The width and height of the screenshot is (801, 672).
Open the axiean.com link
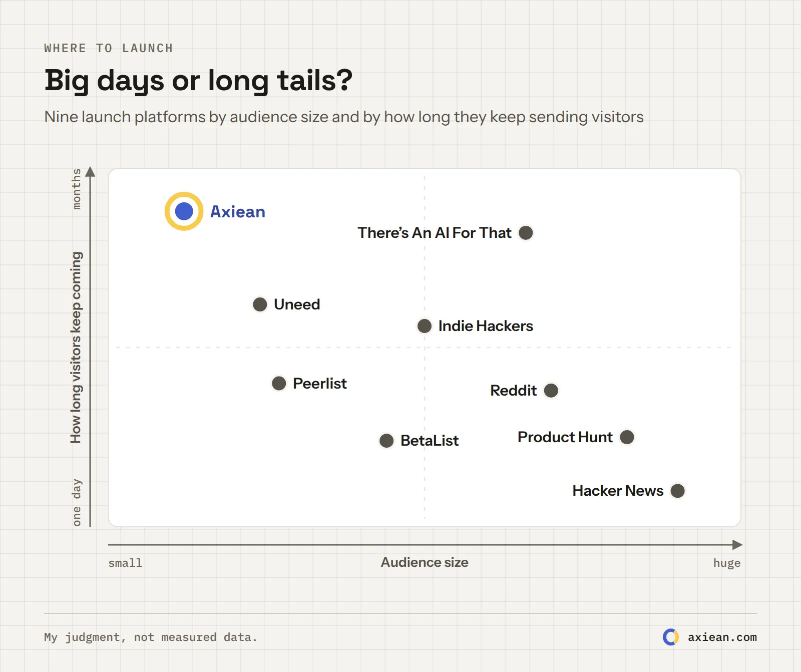click(x=722, y=637)
